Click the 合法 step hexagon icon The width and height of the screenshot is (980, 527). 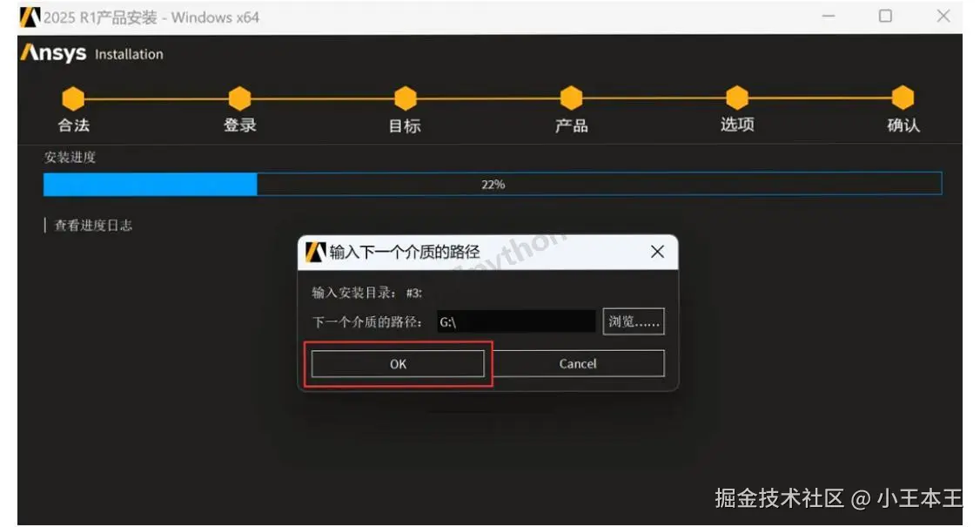tap(74, 98)
